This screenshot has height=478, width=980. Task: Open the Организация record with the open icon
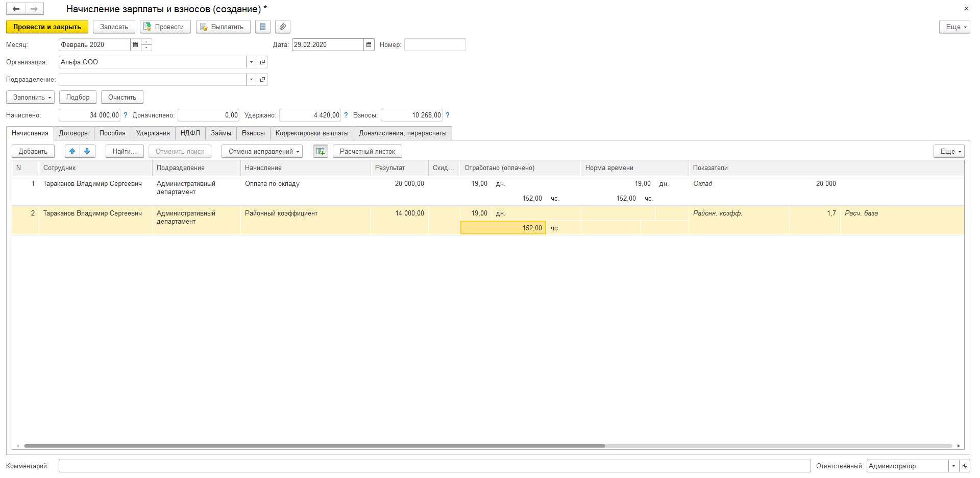(262, 62)
